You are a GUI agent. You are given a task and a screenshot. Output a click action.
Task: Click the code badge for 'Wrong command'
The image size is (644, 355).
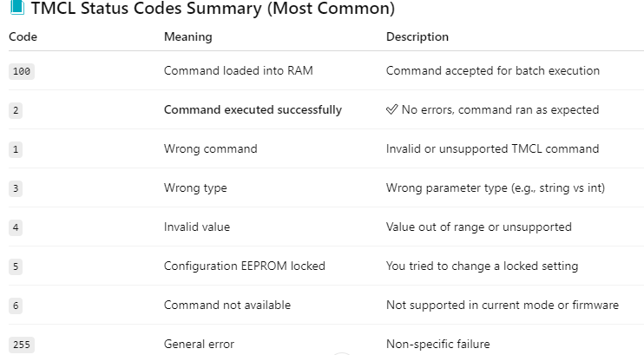pos(16,149)
